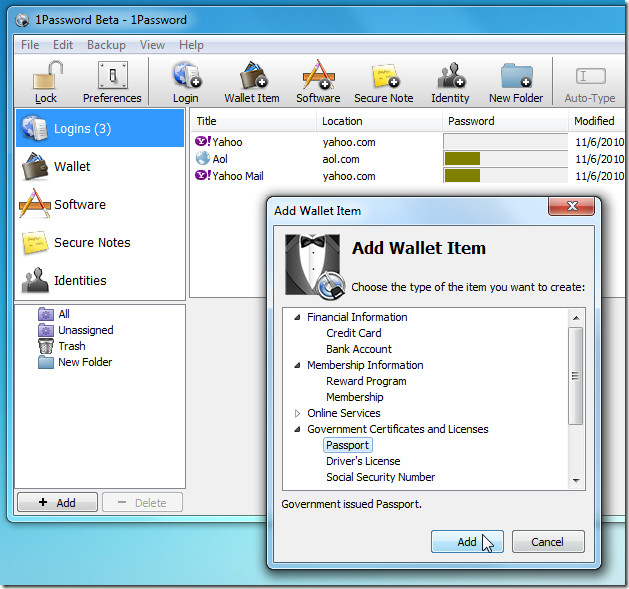Click scroll-up arrow in item type list
The height and width of the screenshot is (589, 629).
pos(576,318)
